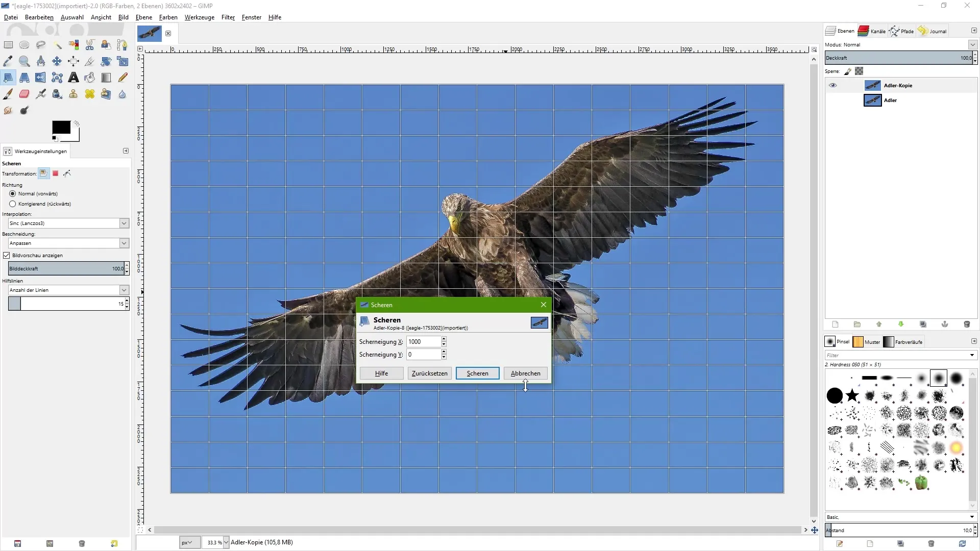Switch to the Muster tab
The height and width of the screenshot is (551, 980).
coord(867,342)
